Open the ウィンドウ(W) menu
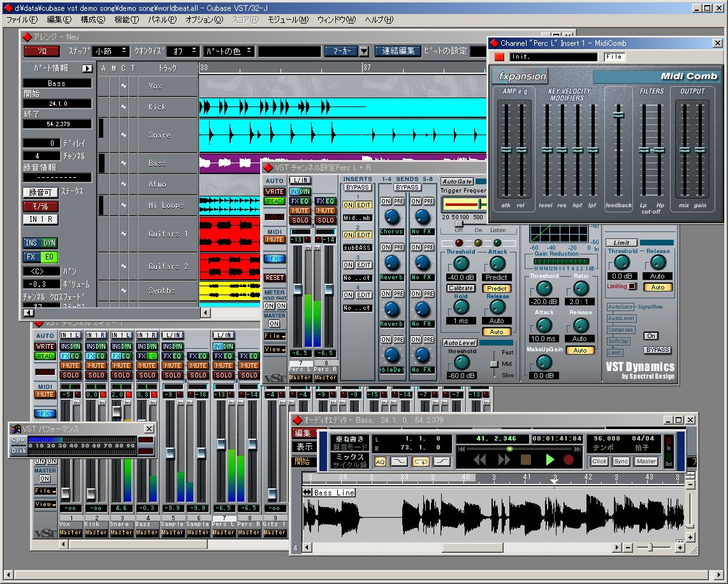 (336, 20)
